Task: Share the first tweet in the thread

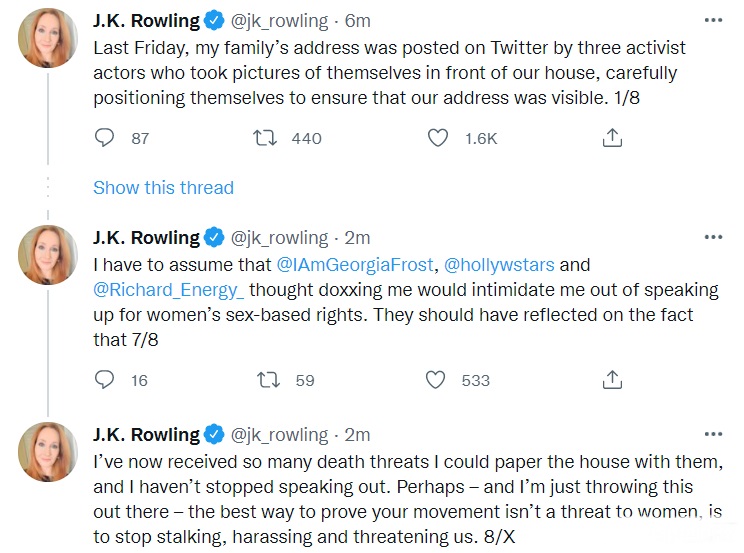Action: [x=612, y=139]
